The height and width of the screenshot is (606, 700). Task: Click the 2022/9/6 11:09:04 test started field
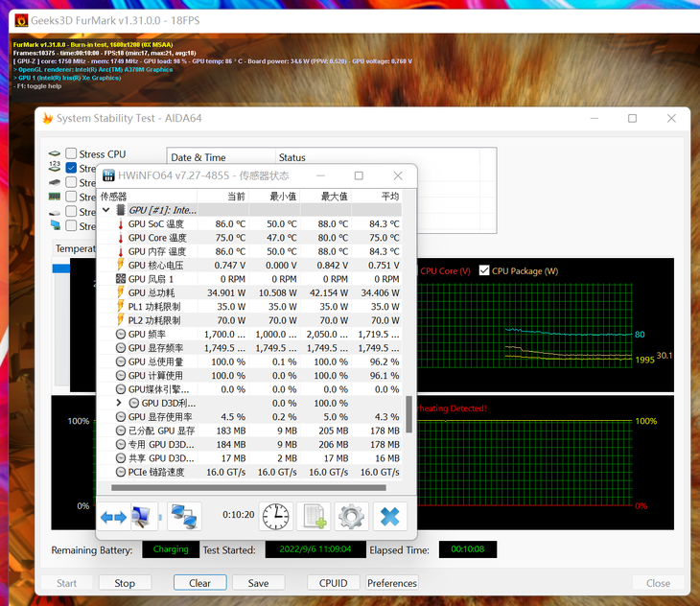pyautogui.click(x=315, y=549)
